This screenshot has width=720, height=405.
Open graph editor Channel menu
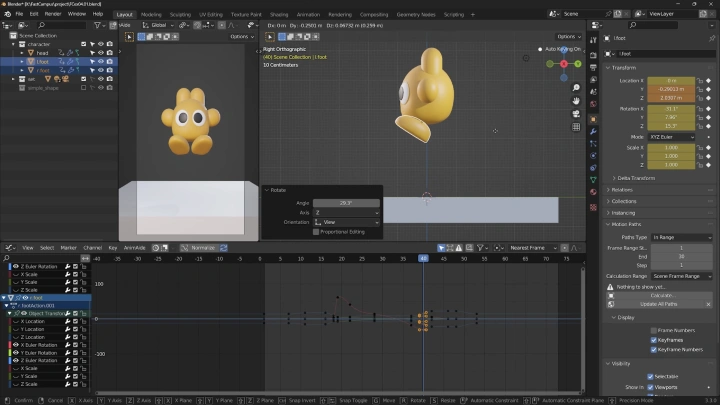(92, 248)
